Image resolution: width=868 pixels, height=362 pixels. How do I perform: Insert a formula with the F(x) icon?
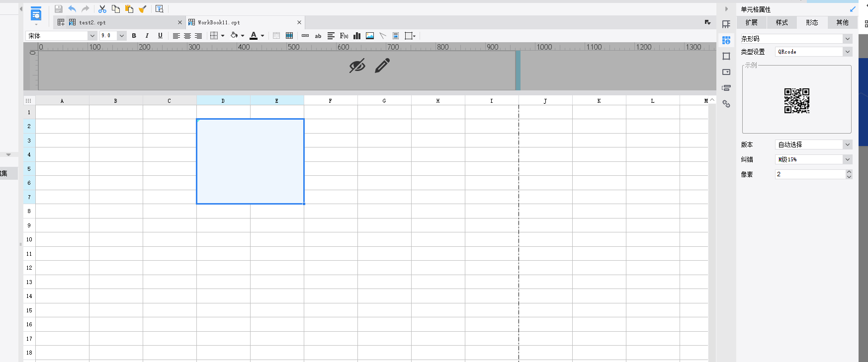click(x=344, y=36)
